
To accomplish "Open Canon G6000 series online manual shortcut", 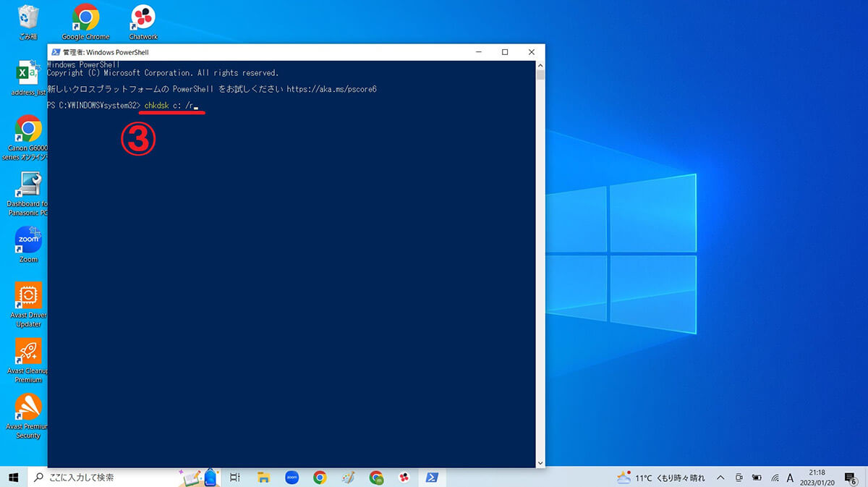I will (x=28, y=137).
